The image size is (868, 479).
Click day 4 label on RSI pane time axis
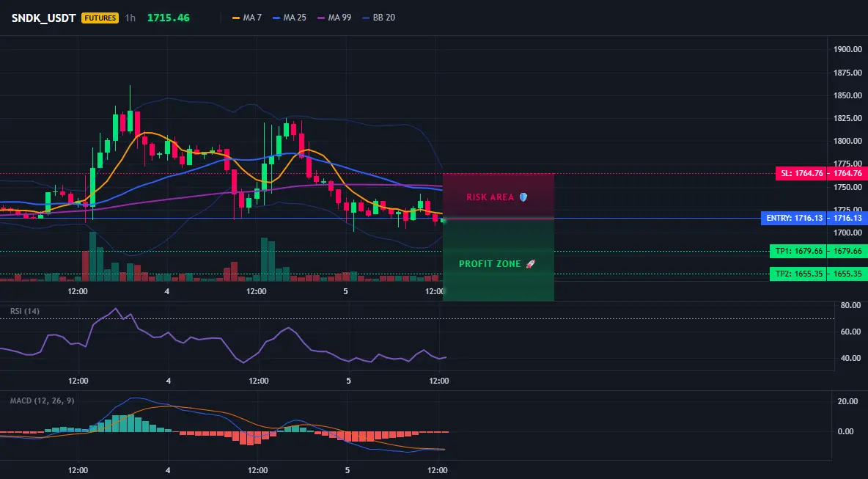tap(169, 381)
